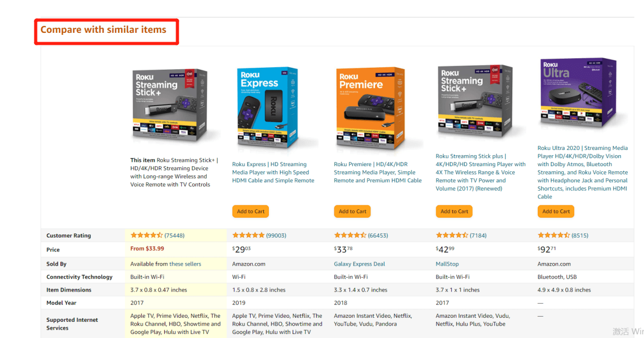This screenshot has width=644, height=338.
Task: Click the star rating icons for Roku Premiere
Action: click(x=350, y=235)
